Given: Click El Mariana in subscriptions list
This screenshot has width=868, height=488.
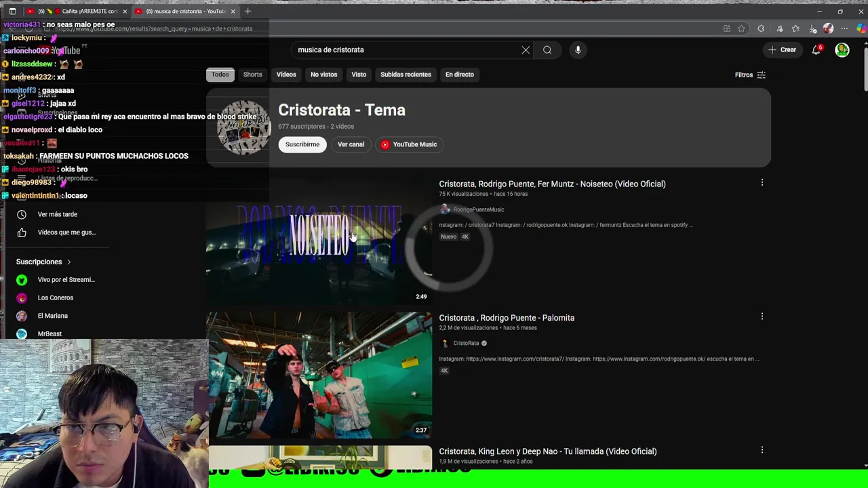Looking at the screenshot, I should click(53, 316).
